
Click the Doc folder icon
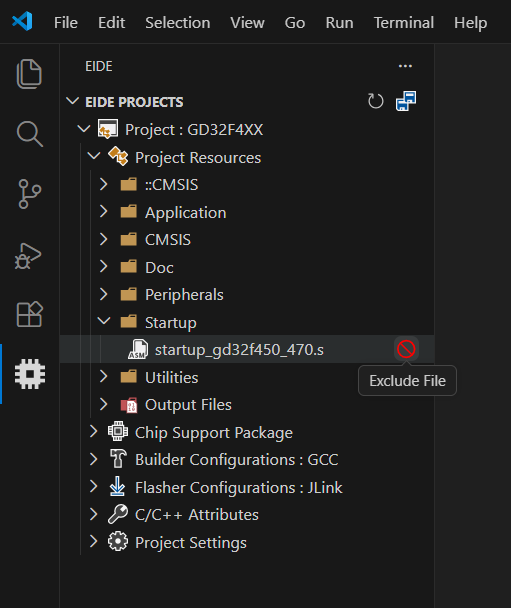click(128, 267)
